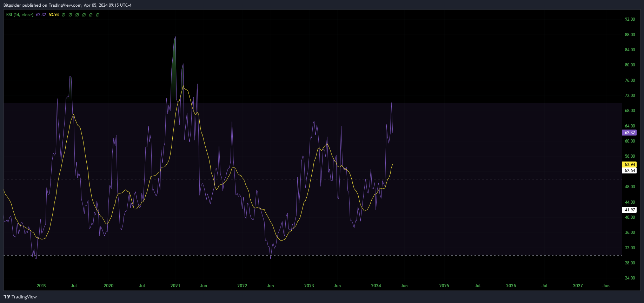Select the 76.00 axis value
Image resolution: width=644 pixels, height=303 pixels.
[x=630, y=80]
